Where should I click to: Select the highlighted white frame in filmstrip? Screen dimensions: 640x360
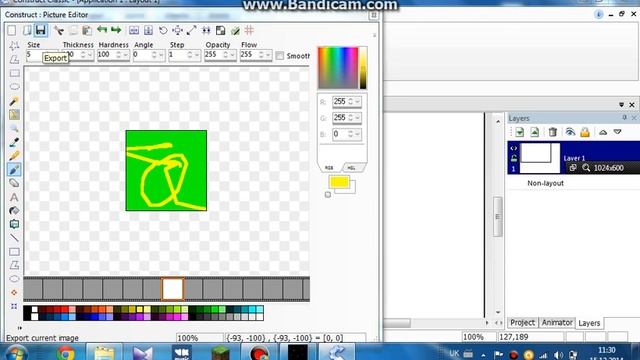(173, 289)
